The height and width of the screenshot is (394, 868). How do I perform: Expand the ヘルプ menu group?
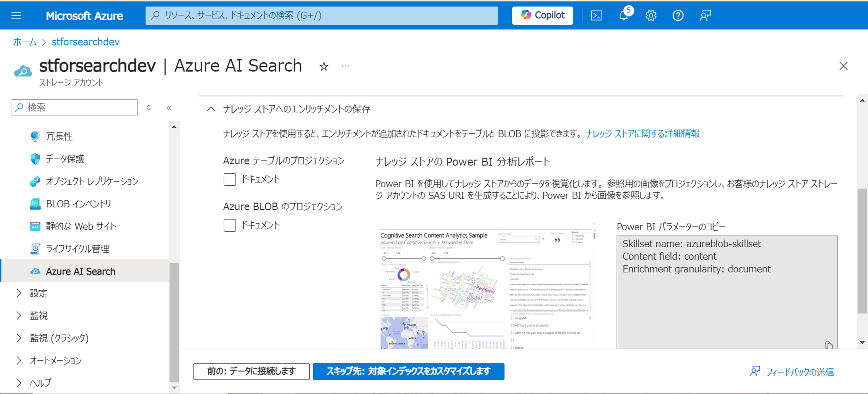pyautogui.click(x=19, y=383)
